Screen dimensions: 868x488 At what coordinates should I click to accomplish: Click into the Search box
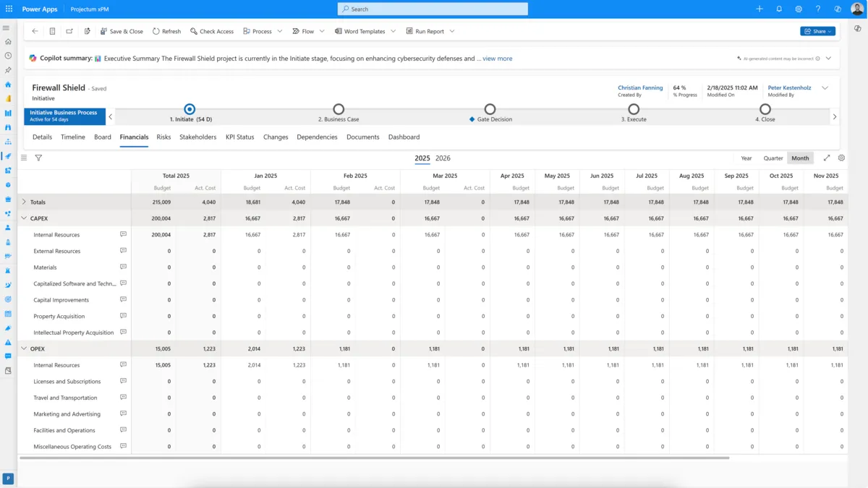[x=433, y=9]
